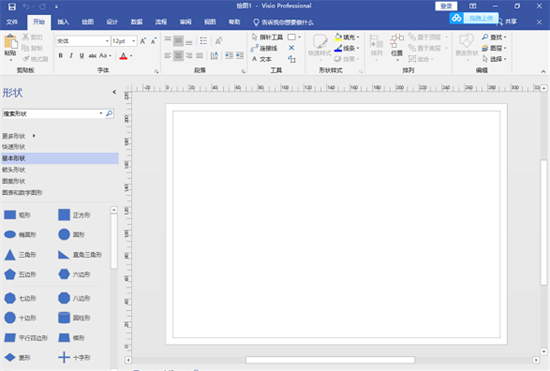Screen dimensions: 550x371
Task: Toggle Bold formatting
Action: tap(61, 56)
